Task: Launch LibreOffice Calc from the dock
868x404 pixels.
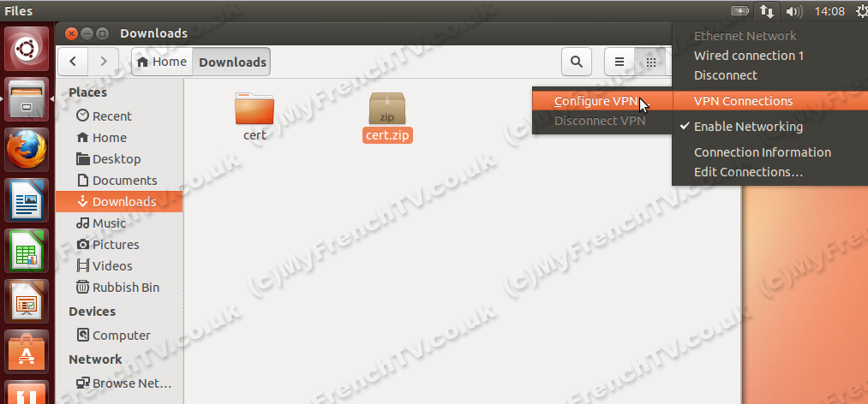Action: click(27, 250)
